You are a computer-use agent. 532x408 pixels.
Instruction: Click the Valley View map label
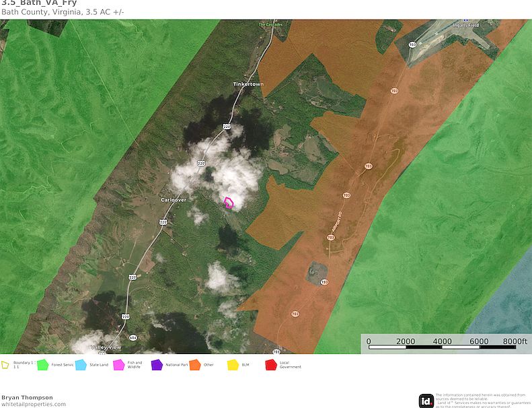(x=106, y=347)
